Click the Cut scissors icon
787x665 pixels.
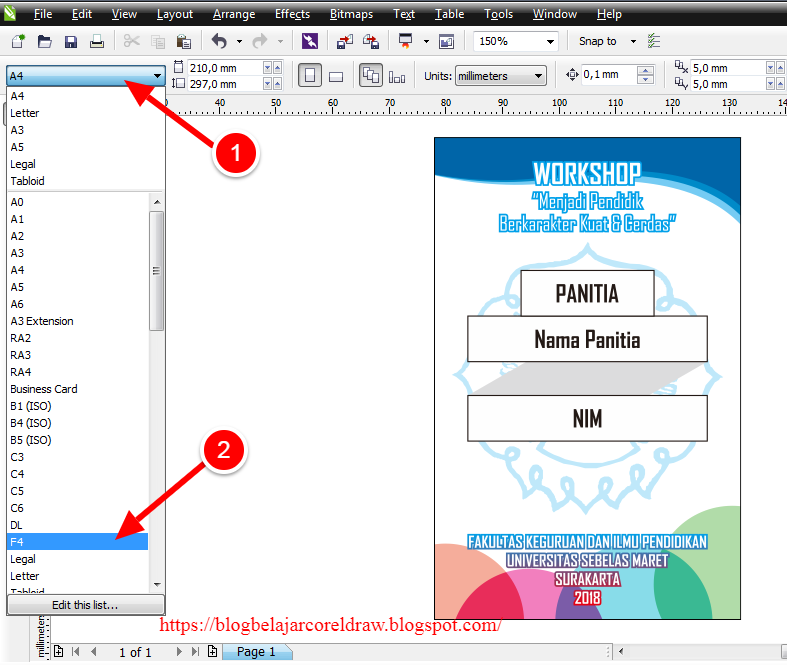tap(132, 41)
